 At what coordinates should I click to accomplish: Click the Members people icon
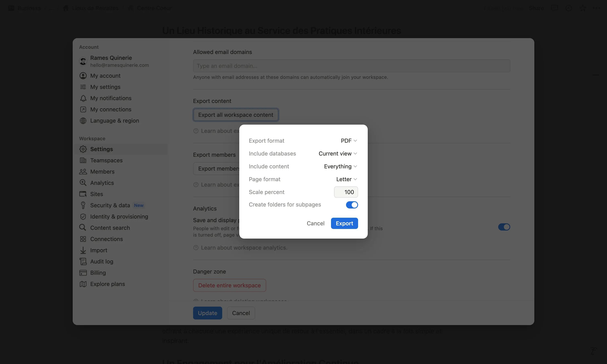[83, 172]
